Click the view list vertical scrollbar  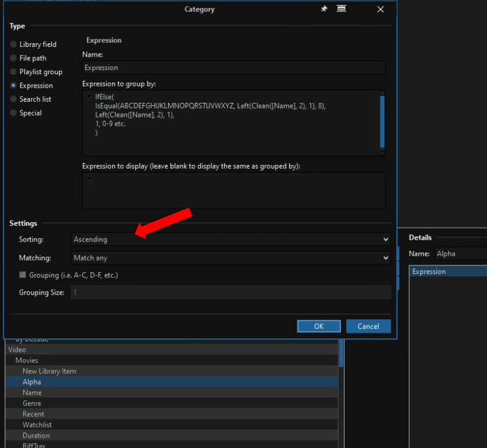pos(341,353)
